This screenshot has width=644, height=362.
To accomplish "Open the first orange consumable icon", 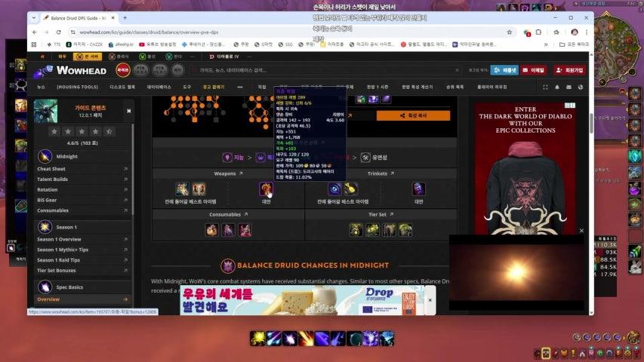I will coord(212,230).
